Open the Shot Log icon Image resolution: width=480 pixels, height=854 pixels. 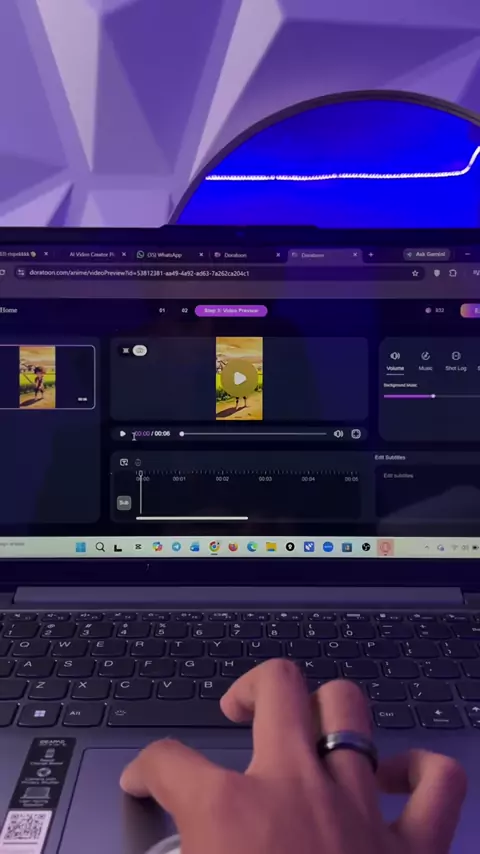coord(456,356)
